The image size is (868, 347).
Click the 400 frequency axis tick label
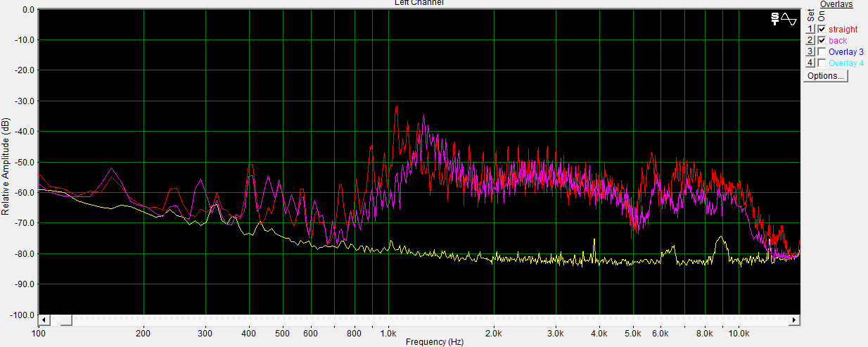tap(249, 332)
